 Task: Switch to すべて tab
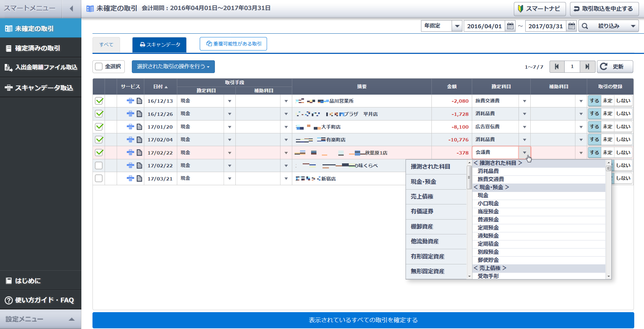[x=106, y=45]
